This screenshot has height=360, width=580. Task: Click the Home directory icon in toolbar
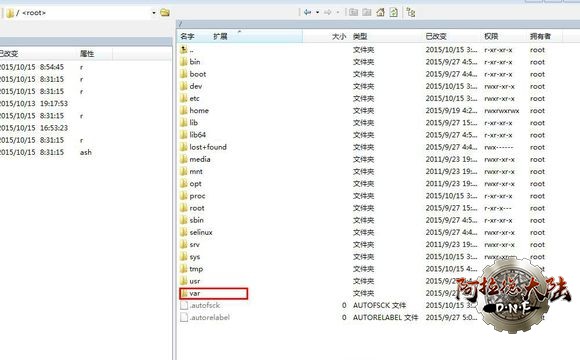(x=380, y=12)
